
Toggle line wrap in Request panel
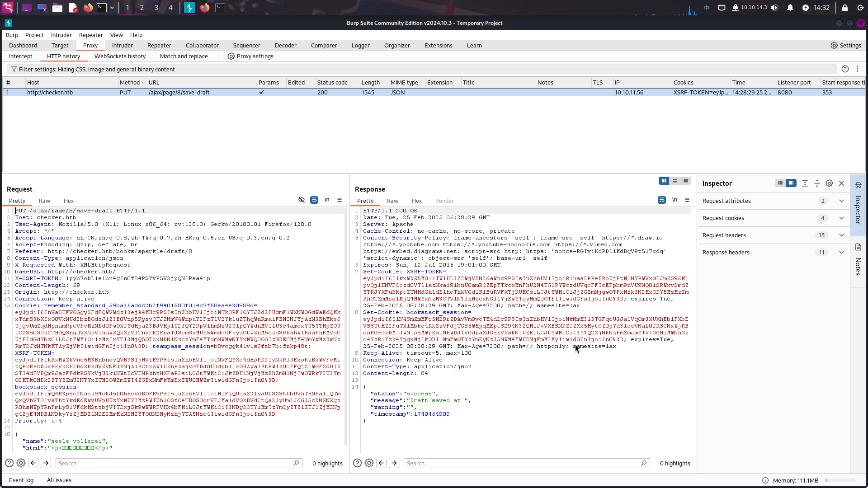tap(314, 200)
